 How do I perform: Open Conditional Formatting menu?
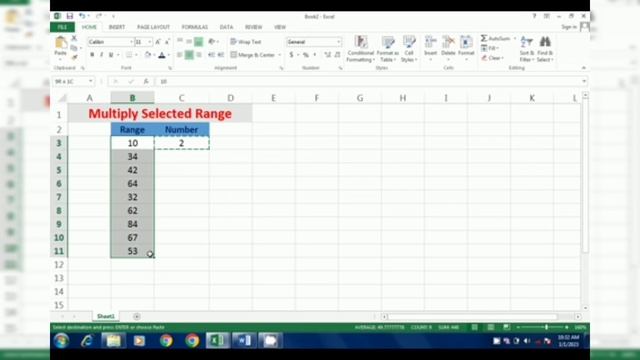(360, 49)
